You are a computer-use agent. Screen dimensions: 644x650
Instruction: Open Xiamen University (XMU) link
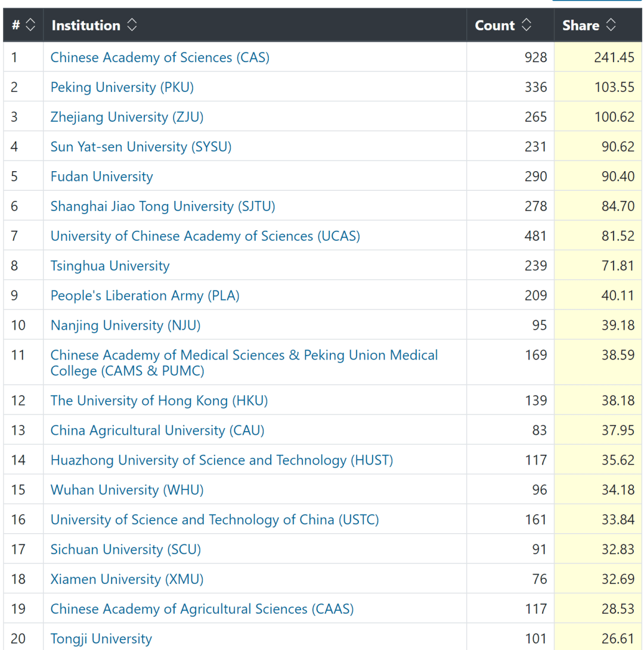point(127,579)
